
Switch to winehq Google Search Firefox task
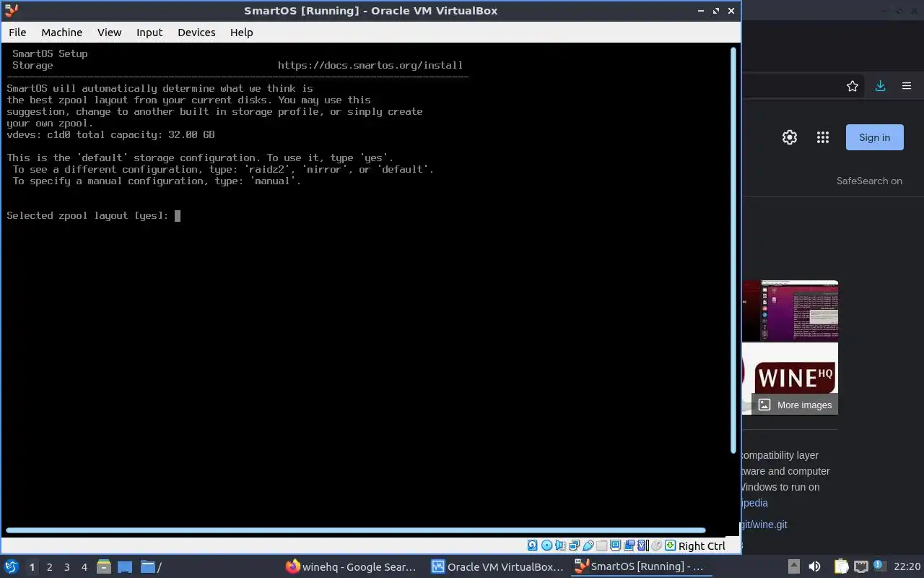tap(351, 566)
